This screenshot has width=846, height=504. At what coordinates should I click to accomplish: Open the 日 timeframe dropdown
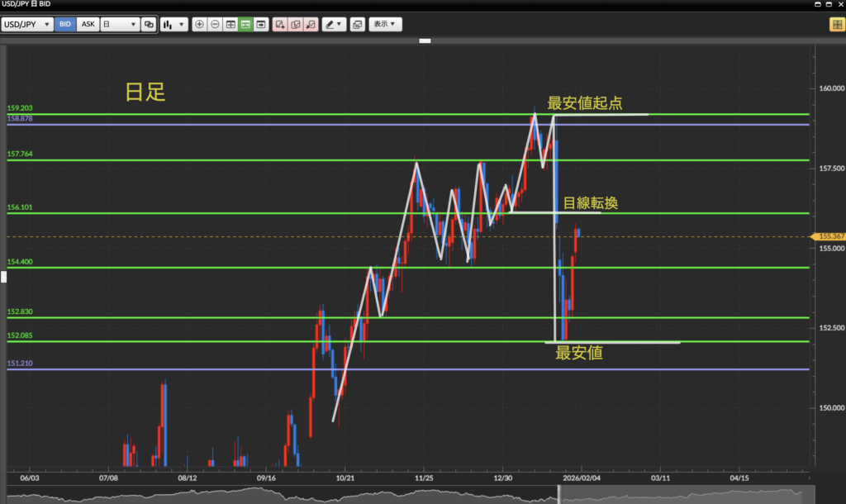point(119,25)
